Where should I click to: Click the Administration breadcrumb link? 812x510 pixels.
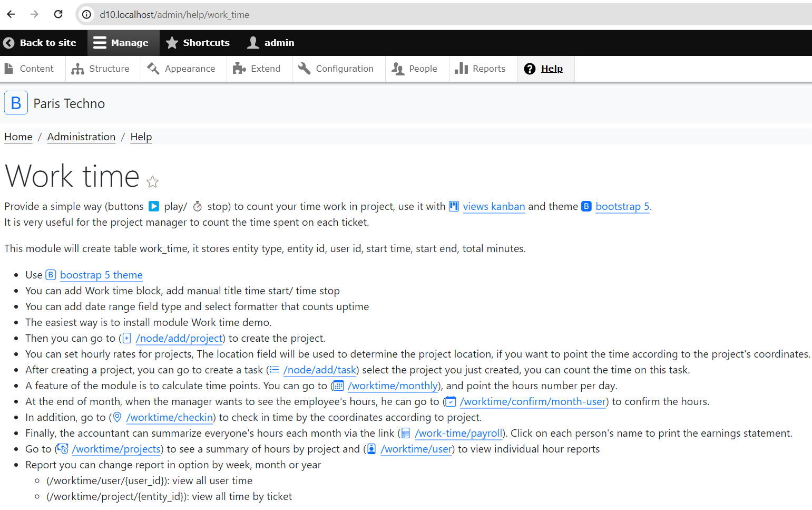point(81,137)
